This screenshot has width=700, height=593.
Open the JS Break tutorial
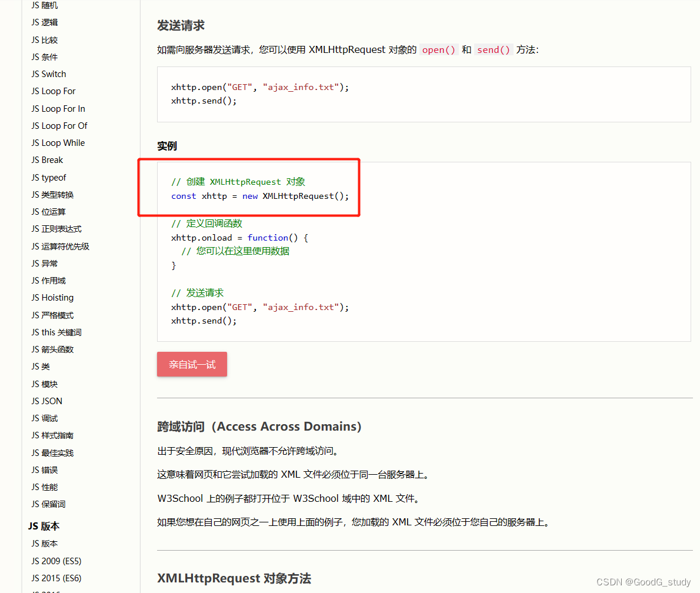[46, 159]
